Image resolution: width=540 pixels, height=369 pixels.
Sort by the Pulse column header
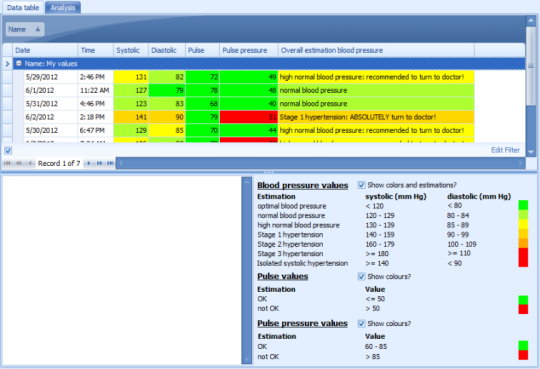[x=202, y=50]
